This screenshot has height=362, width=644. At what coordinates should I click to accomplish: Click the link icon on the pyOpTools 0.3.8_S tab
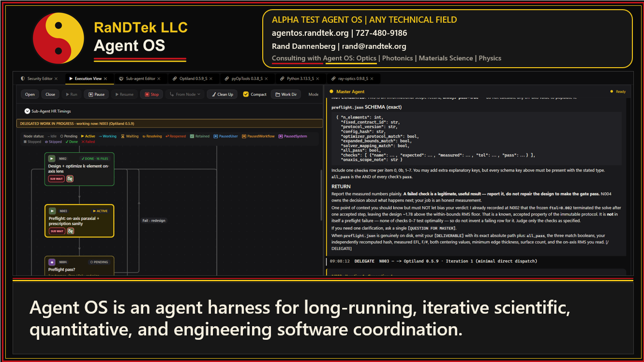point(227,78)
